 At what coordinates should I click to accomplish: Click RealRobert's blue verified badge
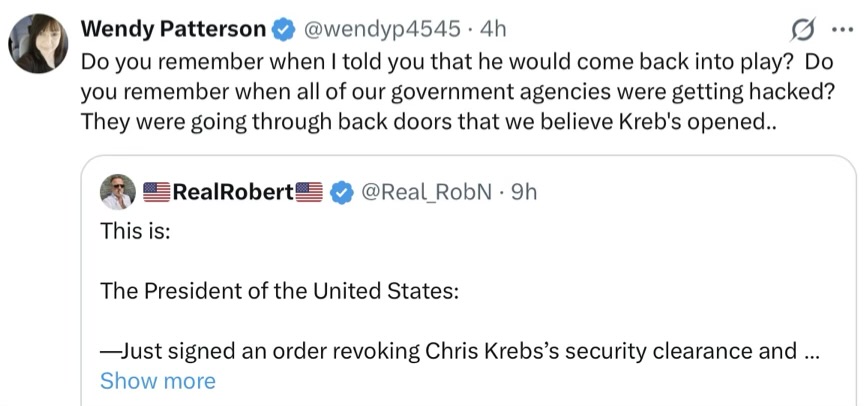(341, 192)
